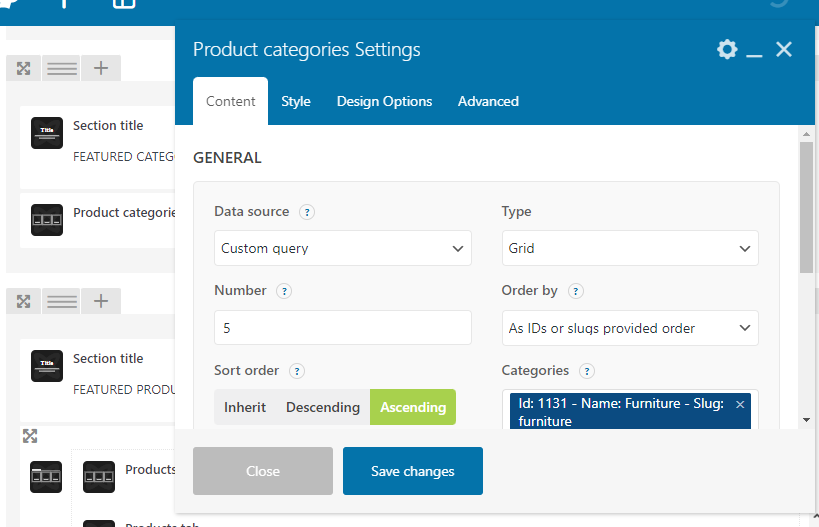The image size is (819, 527).
Task: Click help icon beside Number field
Action: [284, 291]
